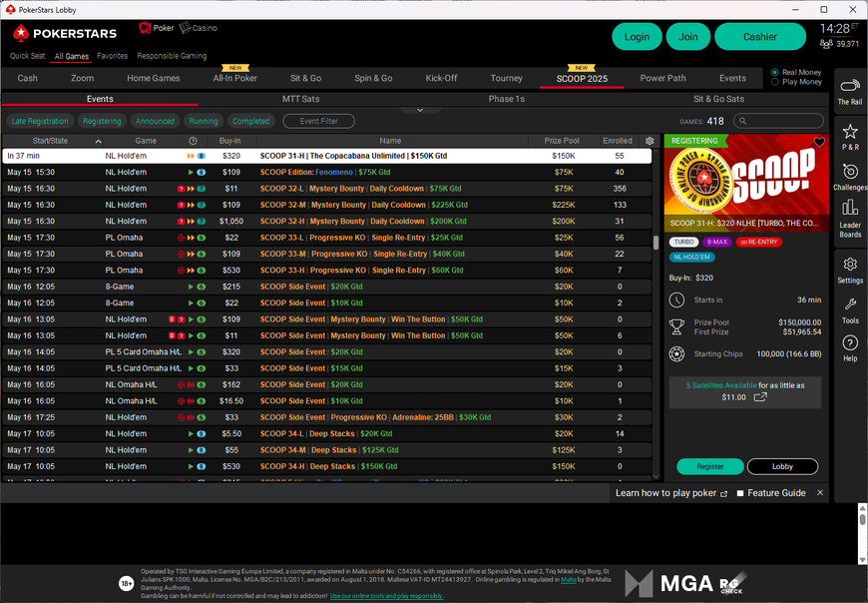
Task: Click the 18+ age restriction badge
Action: 127,583
